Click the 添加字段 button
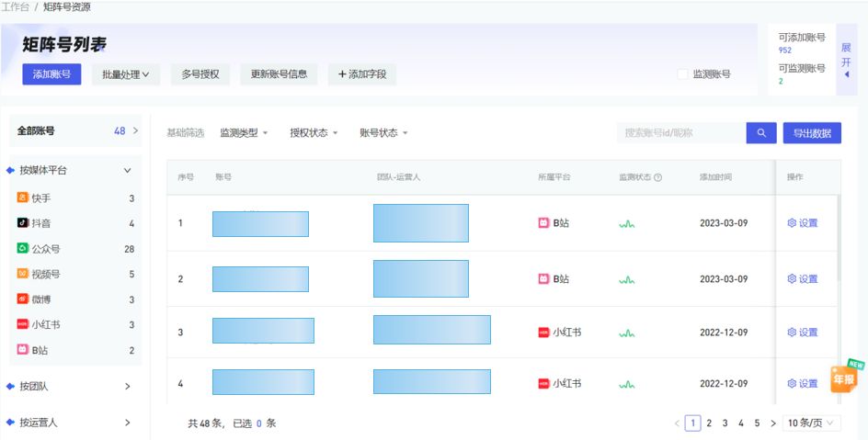 [x=362, y=74]
